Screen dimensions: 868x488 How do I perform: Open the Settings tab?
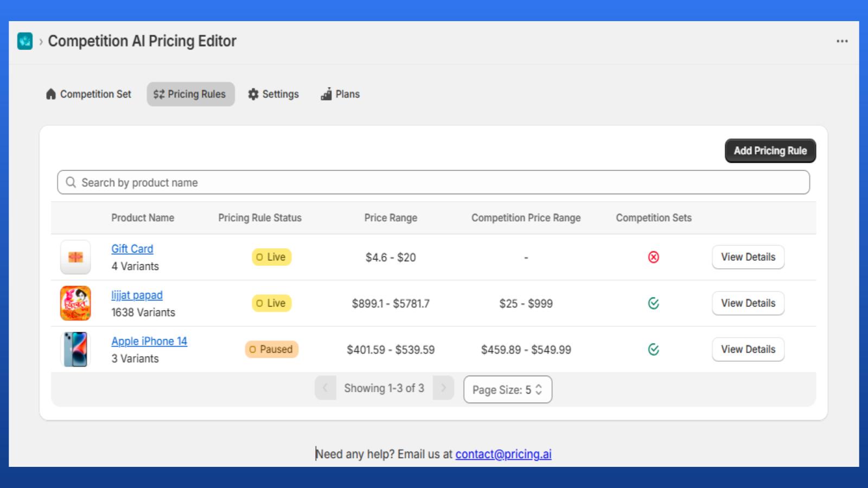273,94
